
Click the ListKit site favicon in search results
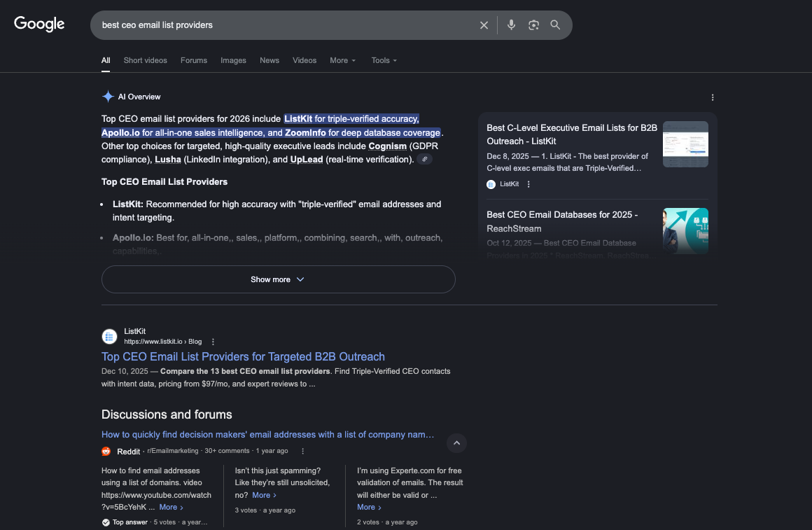pyautogui.click(x=109, y=336)
